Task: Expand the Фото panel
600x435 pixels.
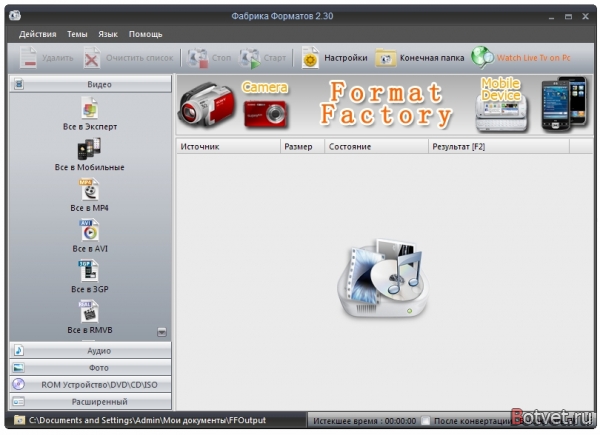Action: (x=91, y=368)
